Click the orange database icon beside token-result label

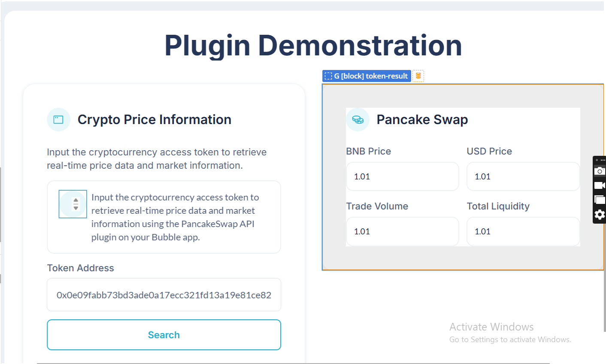[418, 76]
